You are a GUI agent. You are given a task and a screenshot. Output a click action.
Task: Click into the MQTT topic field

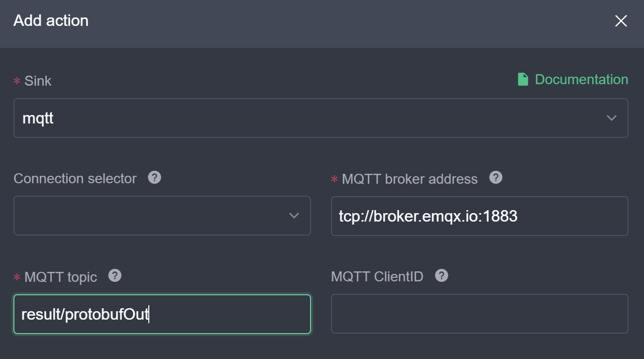pos(162,314)
